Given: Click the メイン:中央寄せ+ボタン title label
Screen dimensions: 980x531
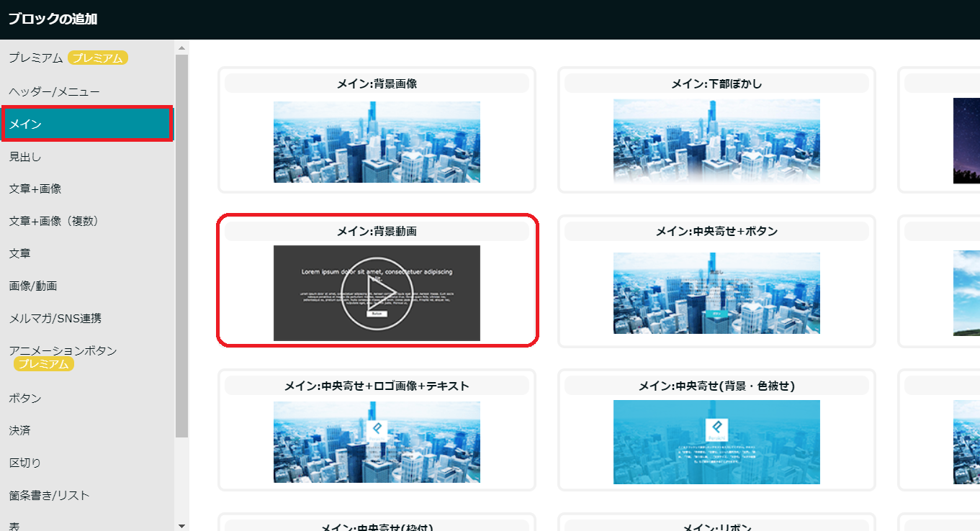Looking at the screenshot, I should pyautogui.click(x=716, y=232).
